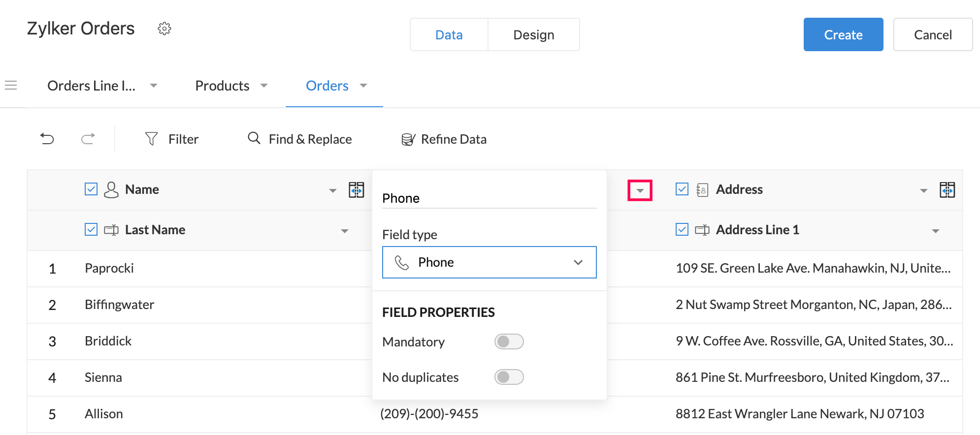
Task: Click the highlighted Phone column dropdown arrow
Action: tap(640, 190)
